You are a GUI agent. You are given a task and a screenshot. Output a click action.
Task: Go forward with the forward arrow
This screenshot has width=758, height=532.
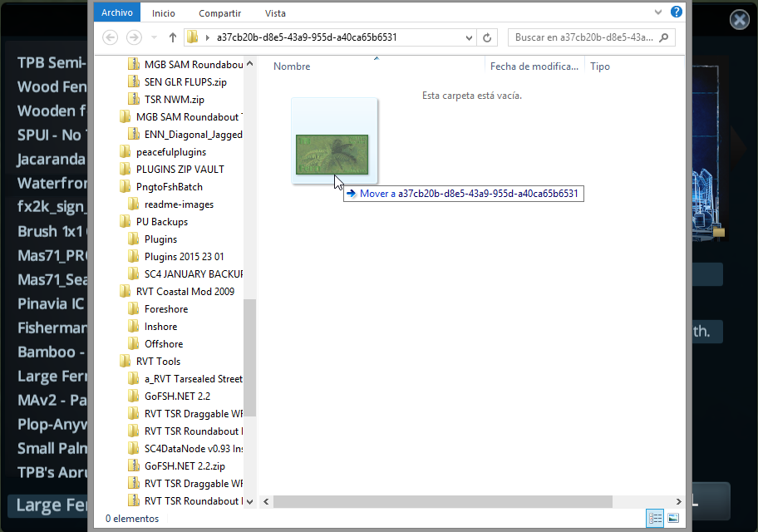click(134, 37)
